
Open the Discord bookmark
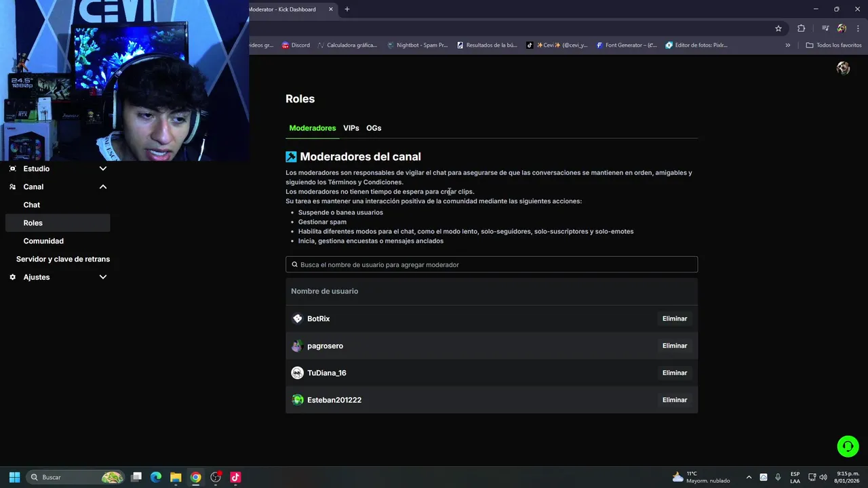(x=296, y=45)
